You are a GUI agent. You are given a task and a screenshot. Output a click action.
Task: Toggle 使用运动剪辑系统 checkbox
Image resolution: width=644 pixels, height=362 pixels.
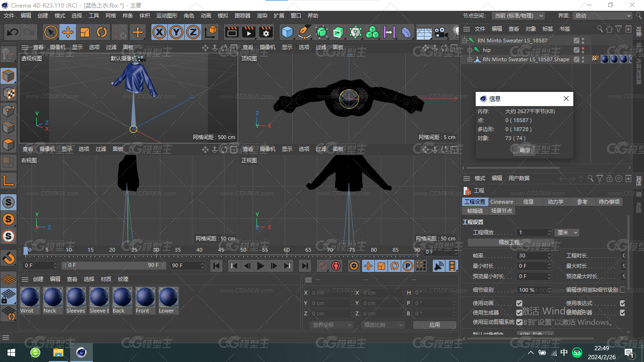point(519,322)
